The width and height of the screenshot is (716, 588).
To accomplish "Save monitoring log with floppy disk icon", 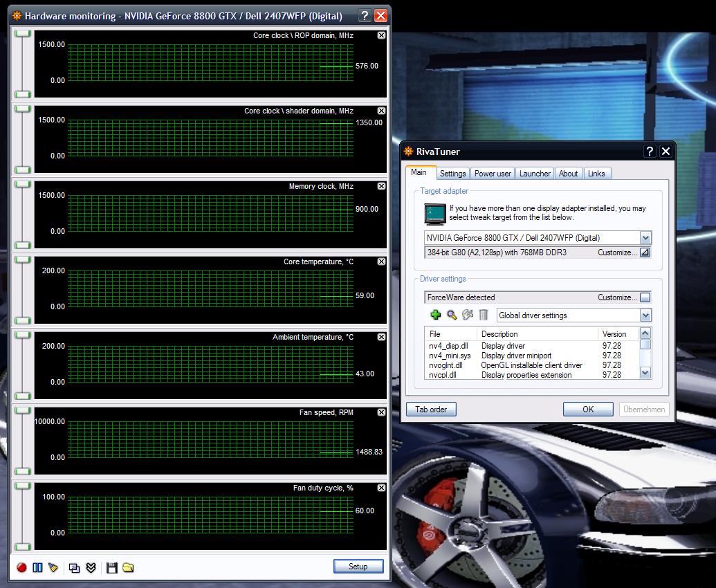I will tap(112, 567).
